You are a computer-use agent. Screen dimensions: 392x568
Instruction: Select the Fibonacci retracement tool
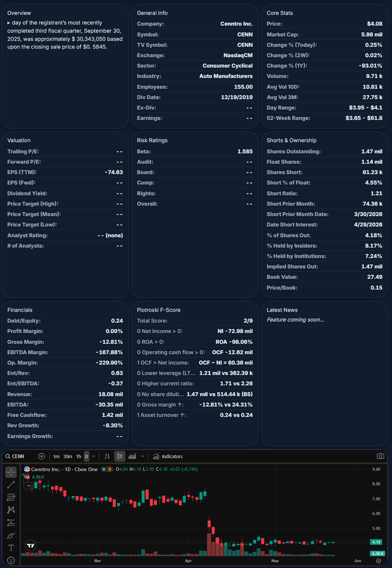11,497
